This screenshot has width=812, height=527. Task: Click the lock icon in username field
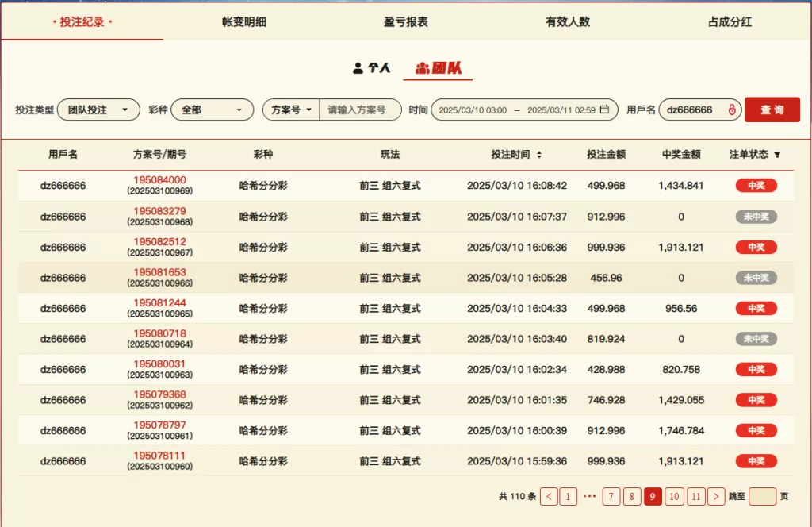[732, 110]
